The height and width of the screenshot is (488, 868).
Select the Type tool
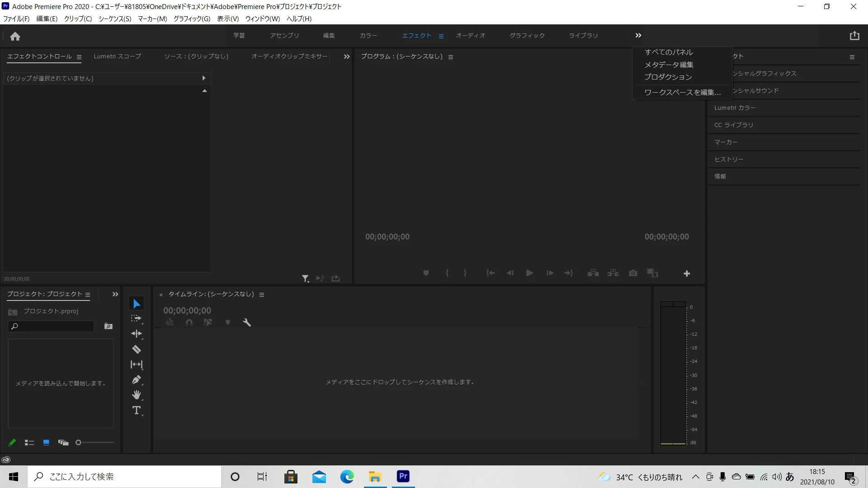pos(136,410)
